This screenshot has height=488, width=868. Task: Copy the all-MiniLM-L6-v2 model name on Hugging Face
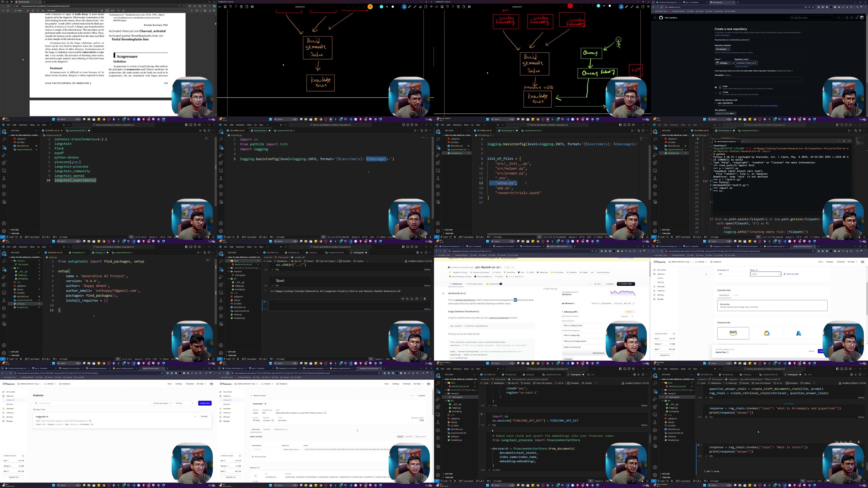pyautogui.click(x=501, y=267)
